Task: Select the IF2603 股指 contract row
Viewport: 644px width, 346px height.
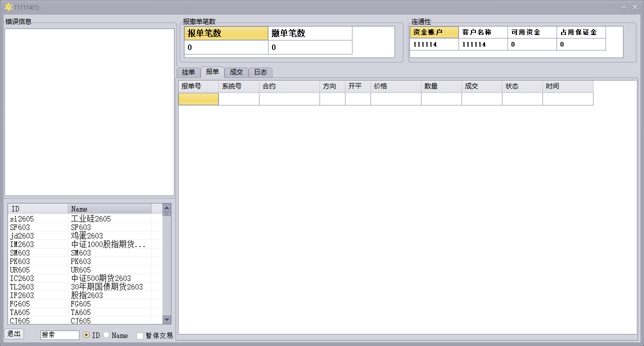Action: pos(80,295)
